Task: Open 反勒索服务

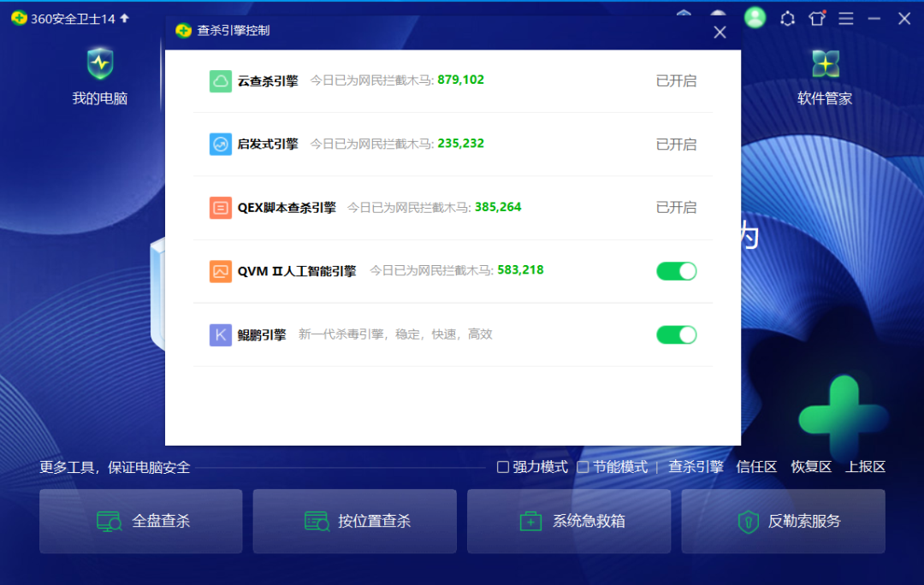Action: coord(783,522)
